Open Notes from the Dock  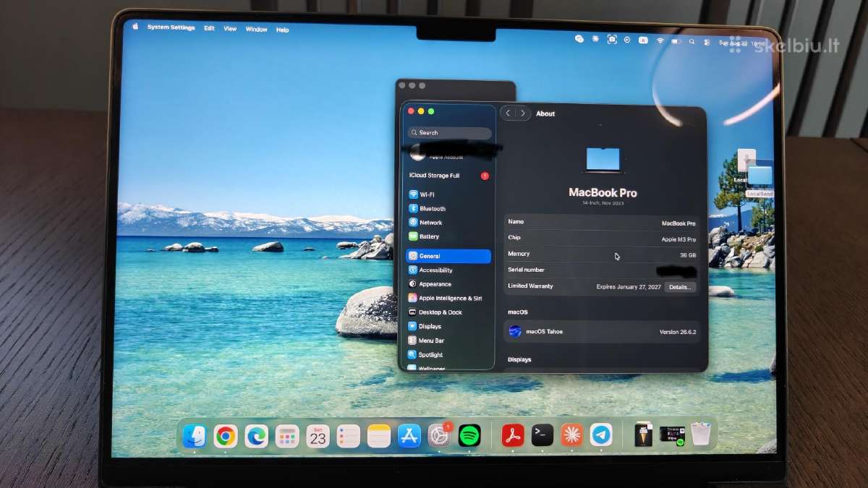point(379,436)
